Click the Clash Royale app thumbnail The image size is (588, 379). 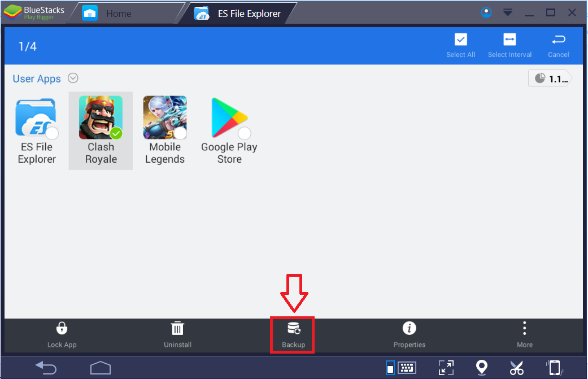[x=101, y=117]
